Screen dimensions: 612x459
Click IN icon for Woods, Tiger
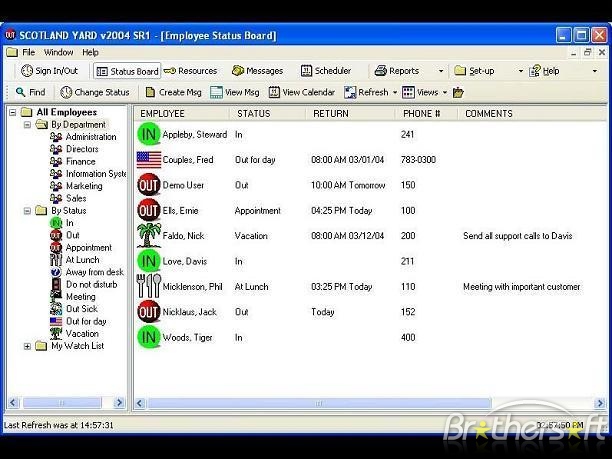pyautogui.click(x=149, y=337)
